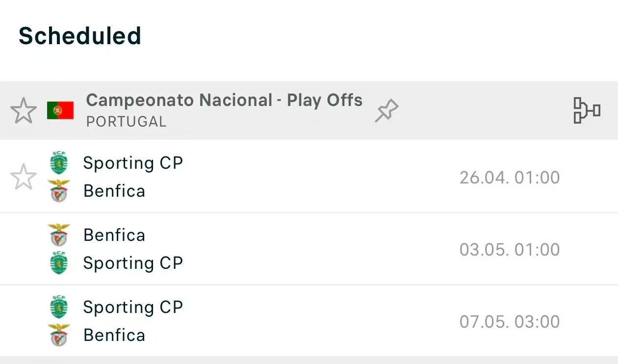Image resolution: width=618 pixels, height=364 pixels.
Task: Open Benfica home team name in 03.05 match
Action: coord(114,235)
